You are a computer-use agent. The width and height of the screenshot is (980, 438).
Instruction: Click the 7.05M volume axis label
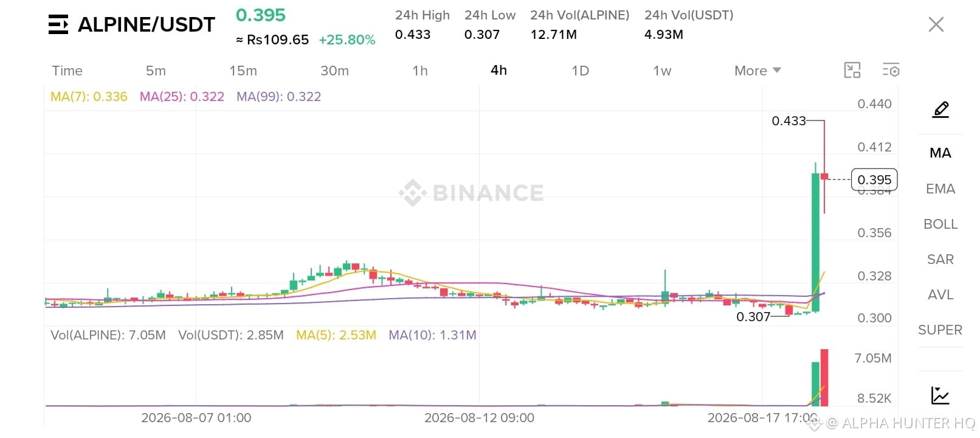(x=873, y=358)
